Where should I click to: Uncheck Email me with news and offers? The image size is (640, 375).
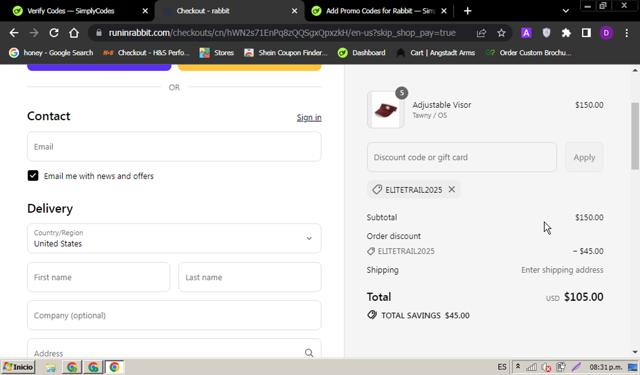click(33, 176)
